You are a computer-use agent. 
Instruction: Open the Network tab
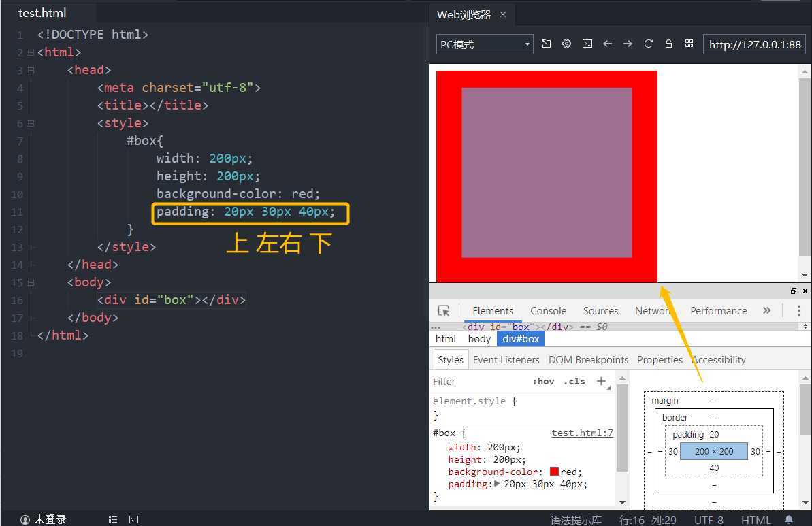click(652, 310)
